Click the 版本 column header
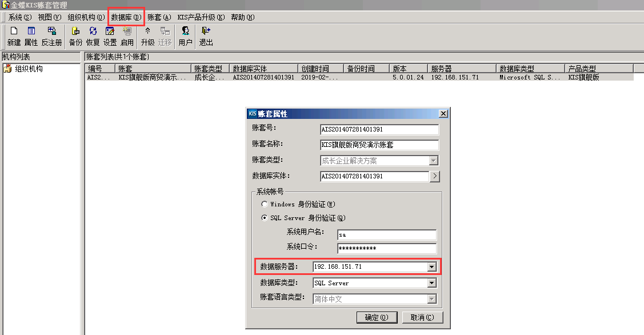 click(409, 68)
